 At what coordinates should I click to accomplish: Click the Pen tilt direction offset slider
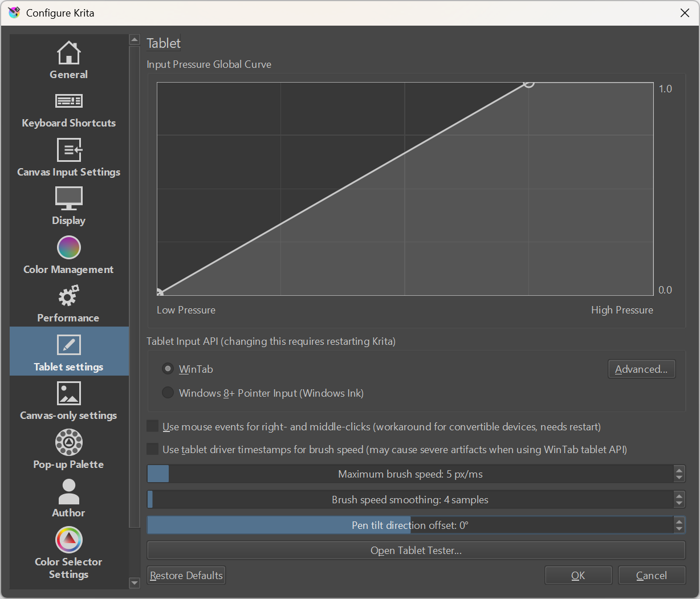coord(410,525)
